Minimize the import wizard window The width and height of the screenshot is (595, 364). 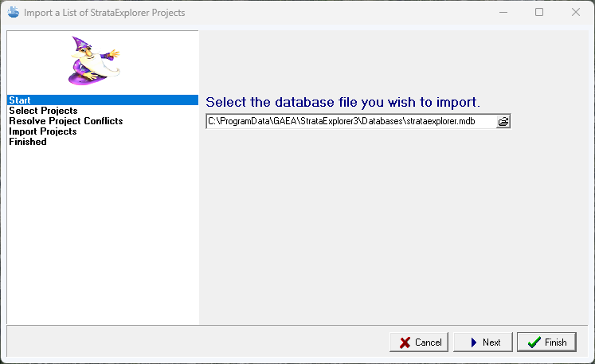[x=503, y=12]
